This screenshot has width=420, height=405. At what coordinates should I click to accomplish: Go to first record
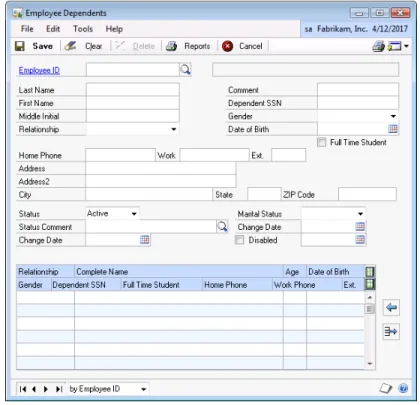click(x=23, y=389)
